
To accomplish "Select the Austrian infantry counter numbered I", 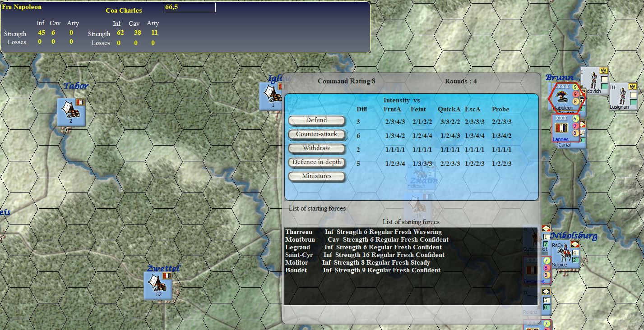I will tap(594, 81).
